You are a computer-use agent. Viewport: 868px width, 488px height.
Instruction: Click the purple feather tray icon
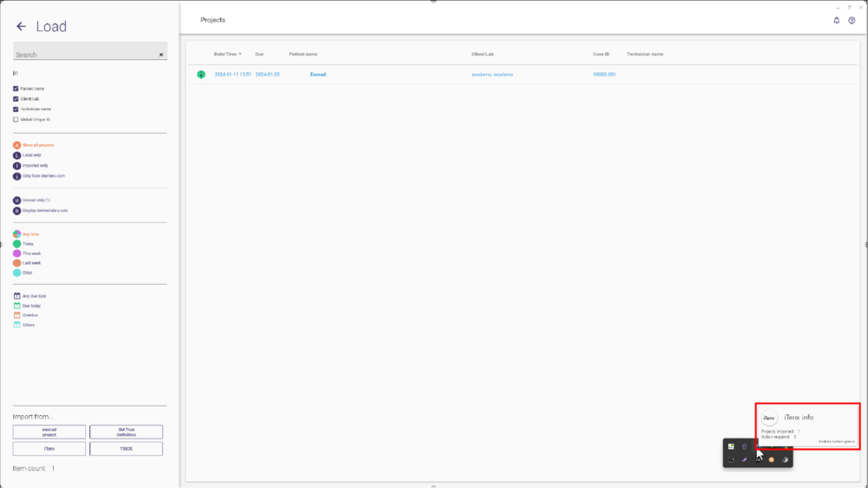[x=745, y=459]
